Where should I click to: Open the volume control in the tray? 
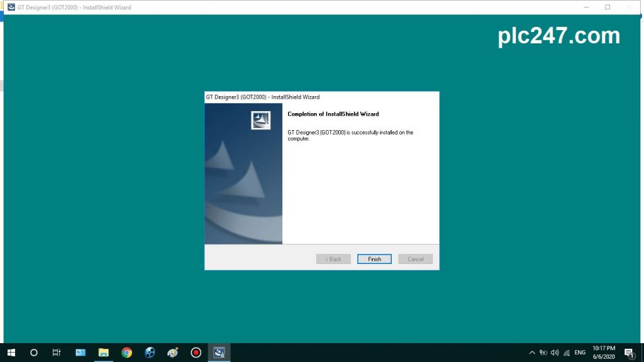[x=555, y=353]
